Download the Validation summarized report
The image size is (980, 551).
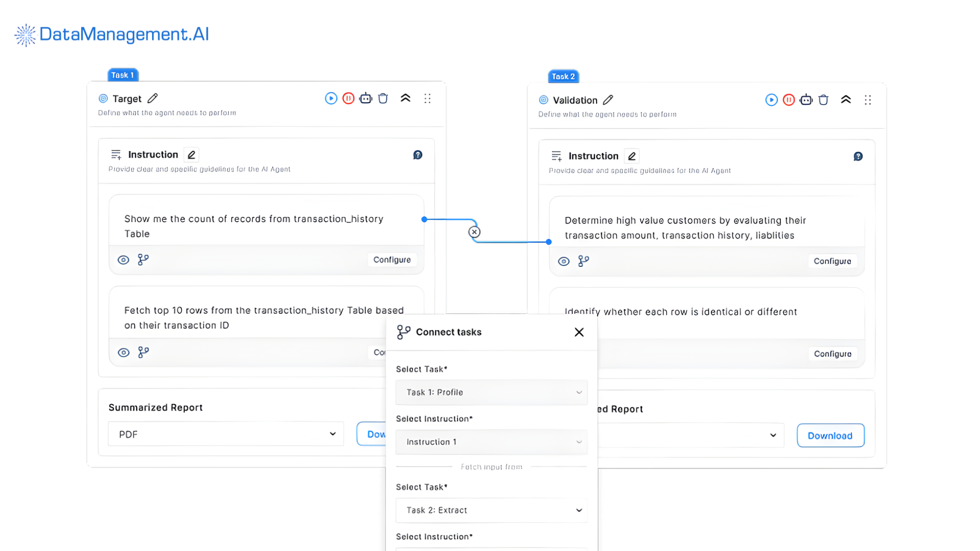point(830,435)
